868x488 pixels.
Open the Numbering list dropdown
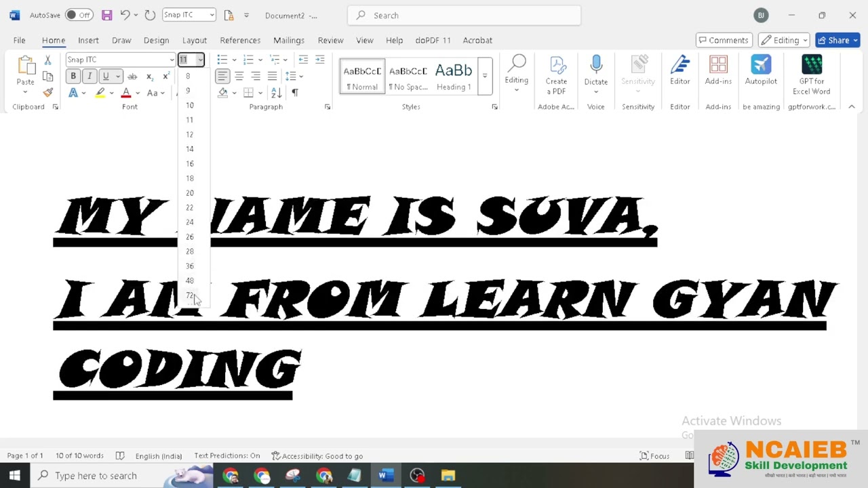click(260, 60)
